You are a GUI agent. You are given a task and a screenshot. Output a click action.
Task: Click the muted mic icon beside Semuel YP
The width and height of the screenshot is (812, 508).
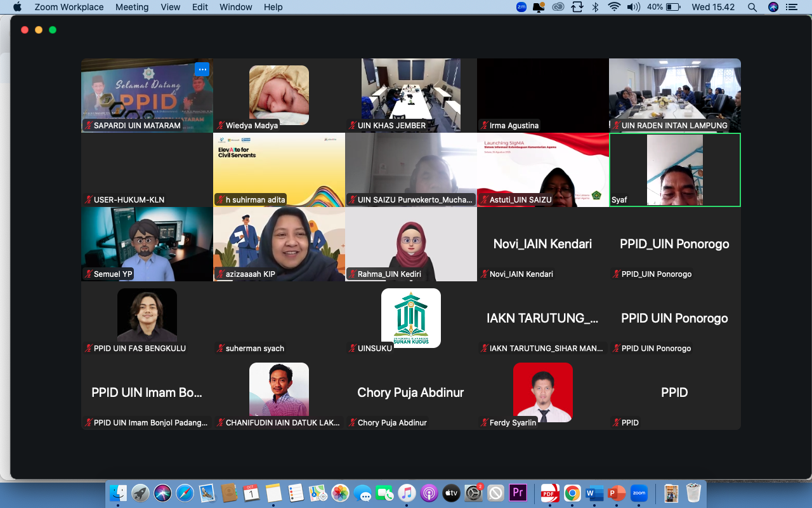point(89,274)
